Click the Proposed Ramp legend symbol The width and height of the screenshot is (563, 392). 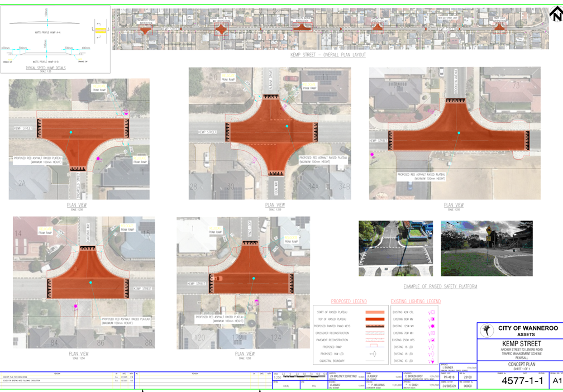373,347
